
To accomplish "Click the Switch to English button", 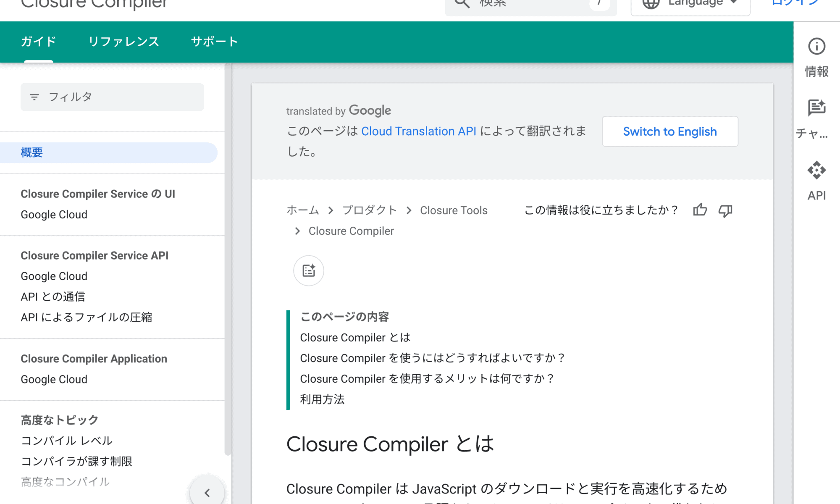I will click(670, 131).
